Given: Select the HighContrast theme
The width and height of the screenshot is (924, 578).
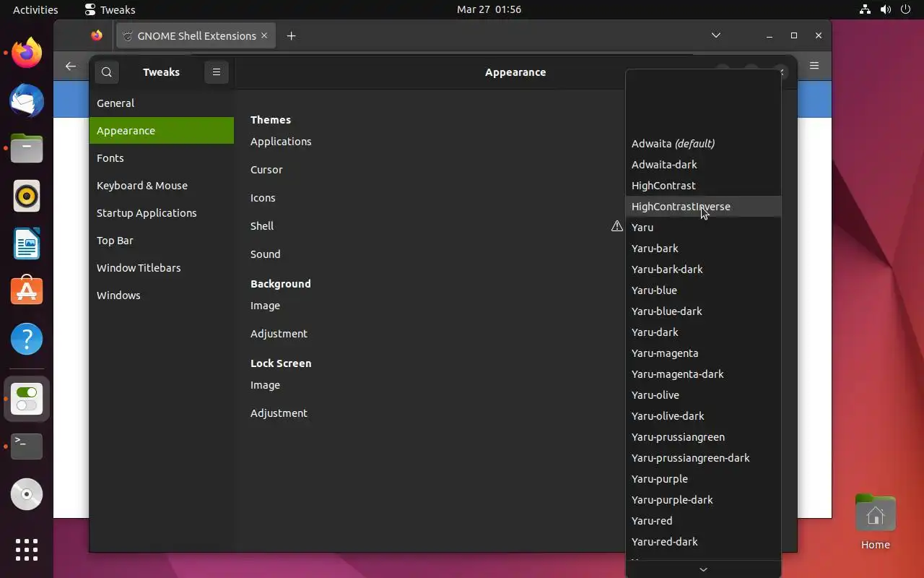Looking at the screenshot, I should pos(703,186).
